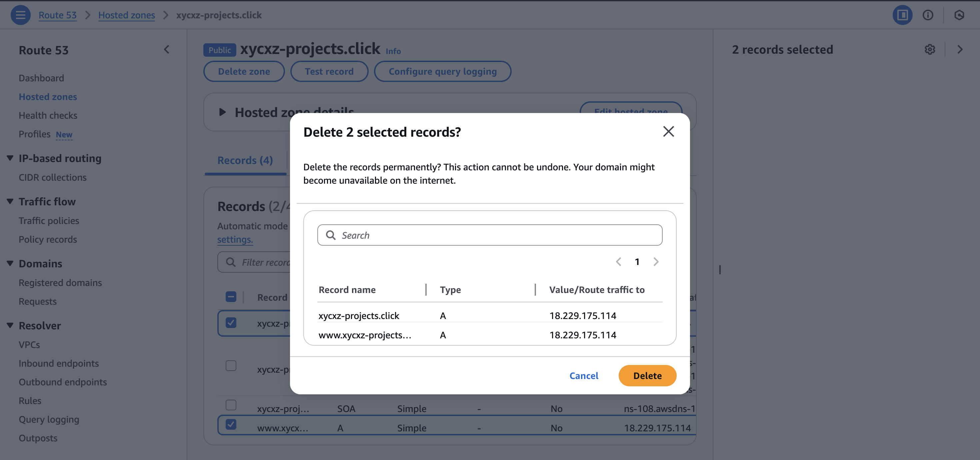Cancel the record deletion dialog
This screenshot has width=980, height=460.
point(584,376)
